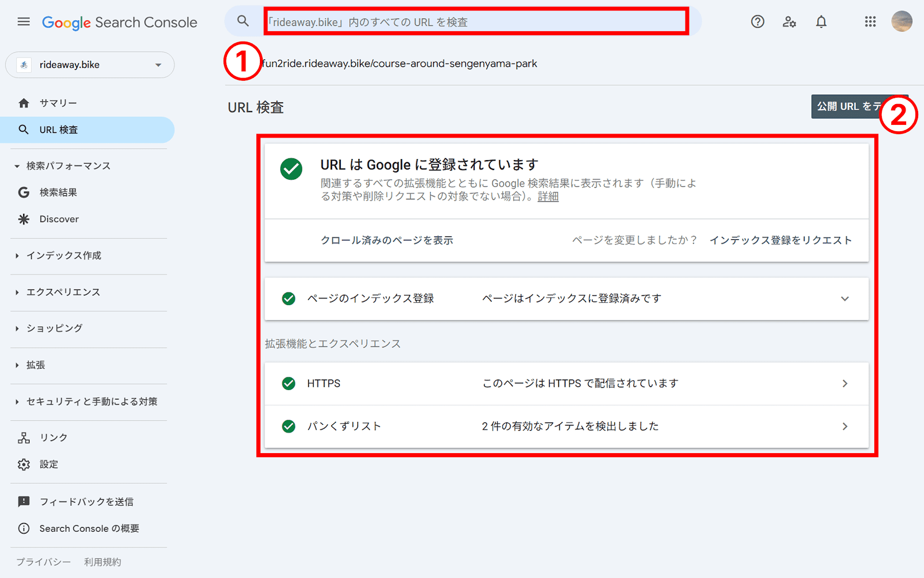This screenshot has height=578, width=924.
Task: Click インデックス登録をリクエスト link
Action: tap(781, 240)
